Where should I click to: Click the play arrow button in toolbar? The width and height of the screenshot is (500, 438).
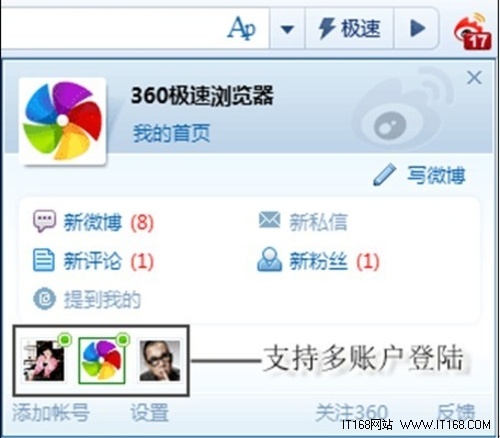417,29
